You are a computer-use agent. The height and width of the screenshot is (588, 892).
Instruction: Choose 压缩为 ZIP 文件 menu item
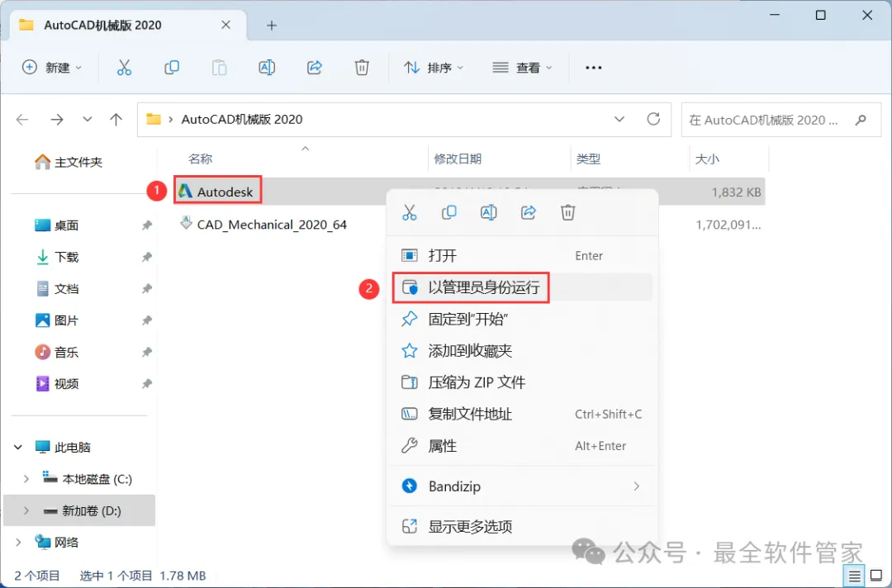click(522, 382)
